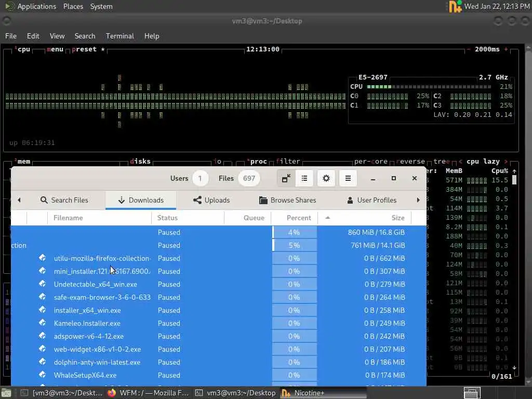Click file icon of mini_installer row
The image size is (532, 399).
[x=42, y=271]
